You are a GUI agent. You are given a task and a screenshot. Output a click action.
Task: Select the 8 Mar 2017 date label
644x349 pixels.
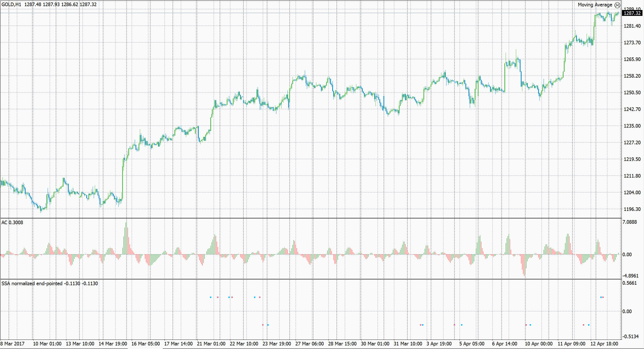(12, 344)
